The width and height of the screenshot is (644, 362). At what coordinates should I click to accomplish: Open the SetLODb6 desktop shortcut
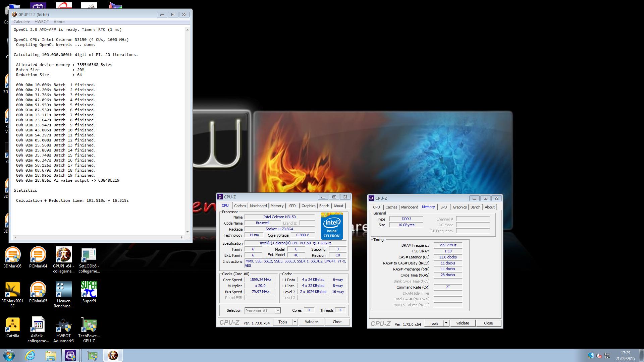[x=89, y=260]
